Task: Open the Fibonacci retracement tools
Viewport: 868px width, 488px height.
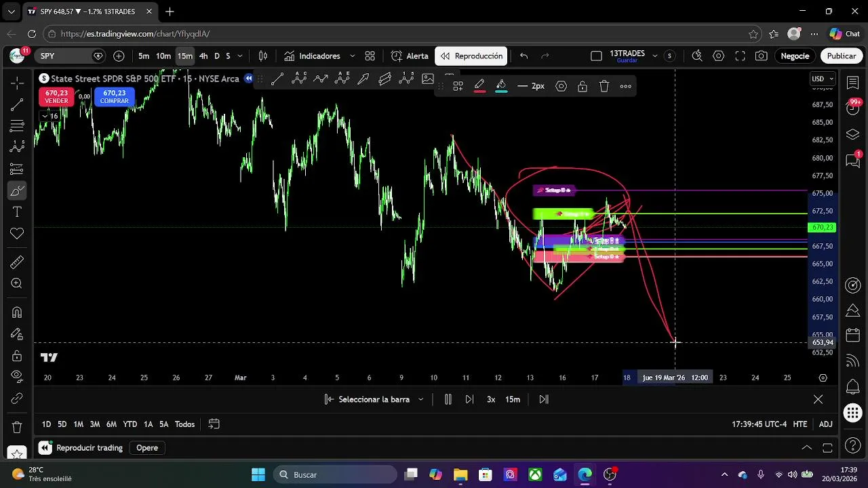Action: point(17,126)
